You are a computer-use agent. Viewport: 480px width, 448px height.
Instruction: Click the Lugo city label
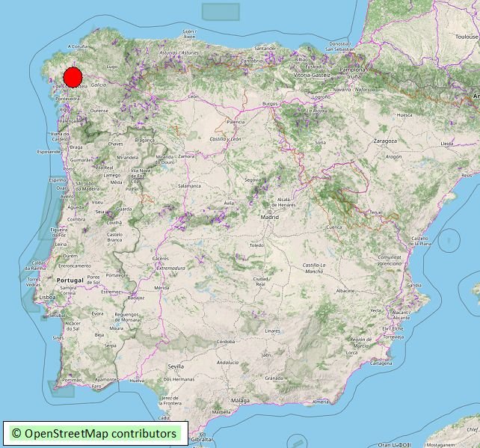tap(111, 67)
